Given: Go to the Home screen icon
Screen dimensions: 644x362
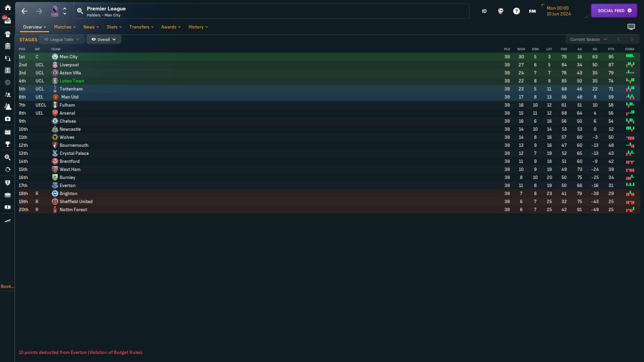Looking at the screenshot, I should tap(8, 8).
